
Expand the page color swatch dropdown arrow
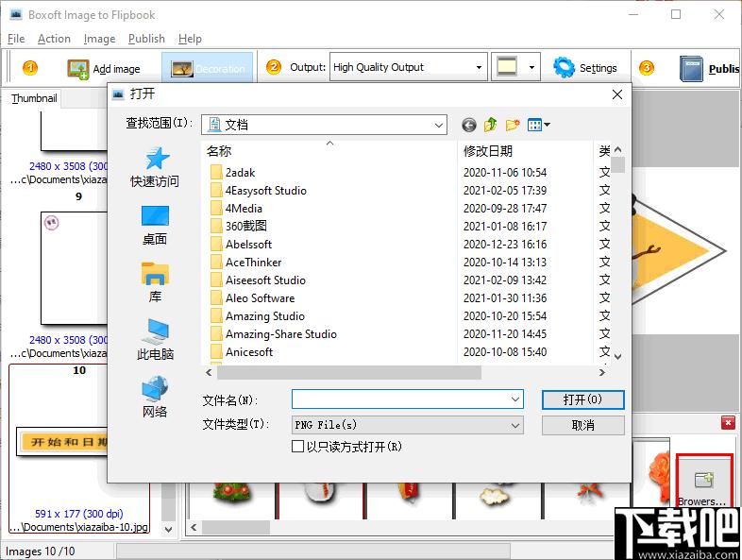pyautogui.click(x=531, y=67)
